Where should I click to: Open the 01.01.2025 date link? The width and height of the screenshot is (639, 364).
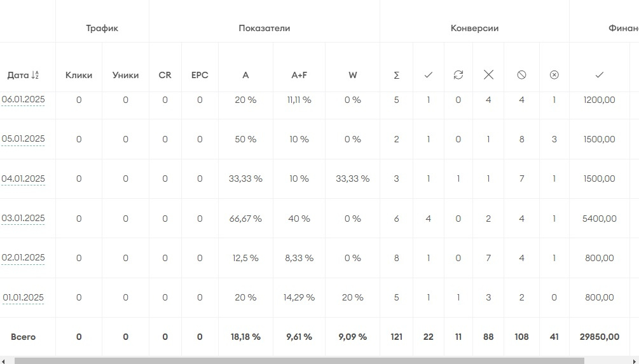pyautogui.click(x=23, y=297)
